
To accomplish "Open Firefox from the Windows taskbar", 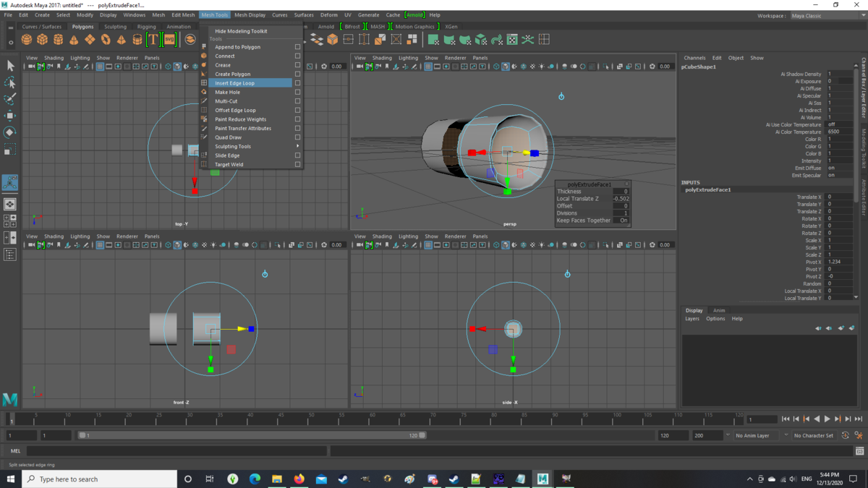I will coord(299,479).
